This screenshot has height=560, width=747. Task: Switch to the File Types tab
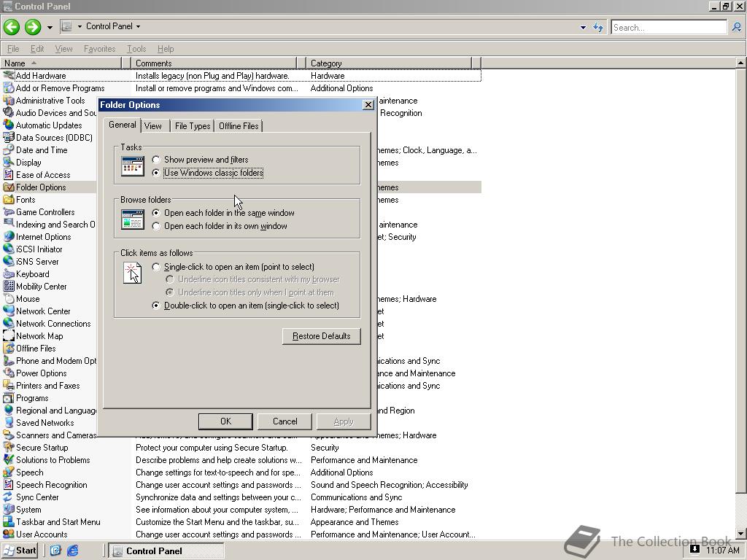coord(193,125)
